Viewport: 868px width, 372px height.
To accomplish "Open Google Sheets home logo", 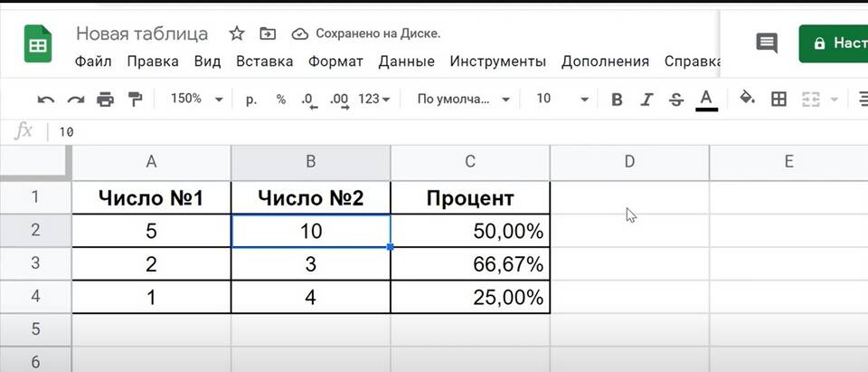I will click(x=38, y=43).
